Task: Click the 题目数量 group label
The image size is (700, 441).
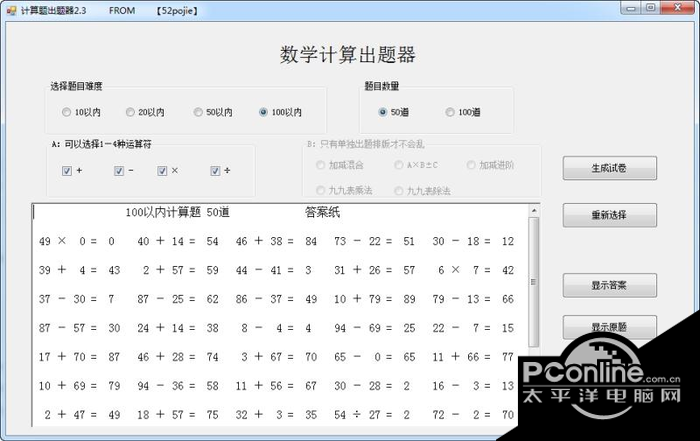Action: pyautogui.click(x=382, y=86)
